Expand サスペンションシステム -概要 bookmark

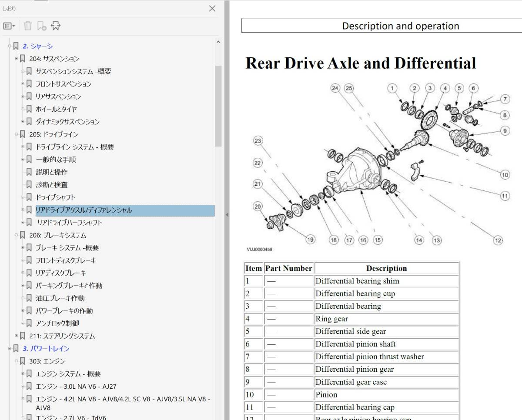coord(23,71)
